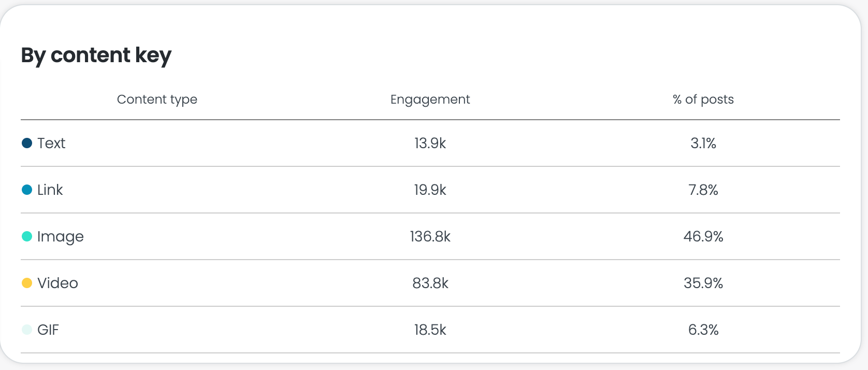
Task: Click the 83.8k engagement value for Video
Action: (x=430, y=283)
